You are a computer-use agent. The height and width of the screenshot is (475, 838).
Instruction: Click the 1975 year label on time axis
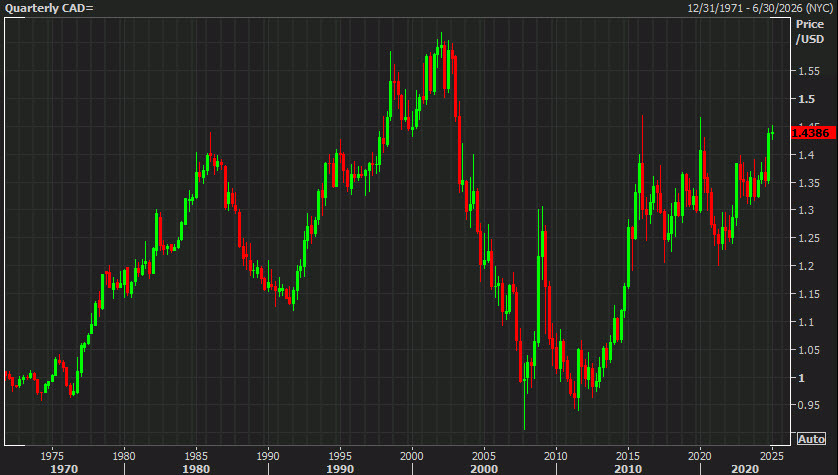tap(52, 456)
